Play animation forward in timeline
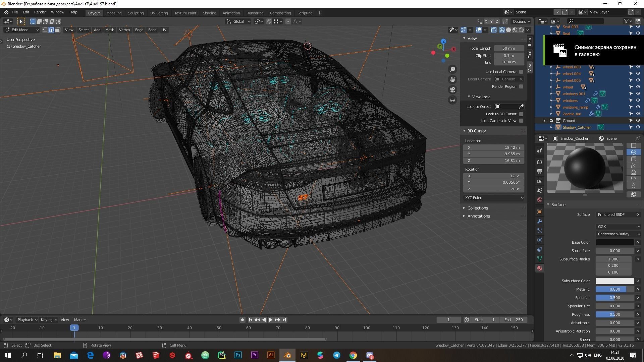Viewport: 644px width, 362px height. coord(270,320)
